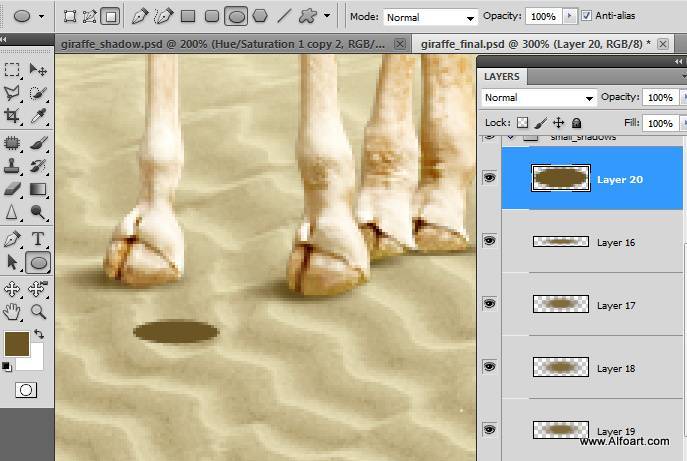Select the Crop tool
The height and width of the screenshot is (461, 687).
point(13,117)
